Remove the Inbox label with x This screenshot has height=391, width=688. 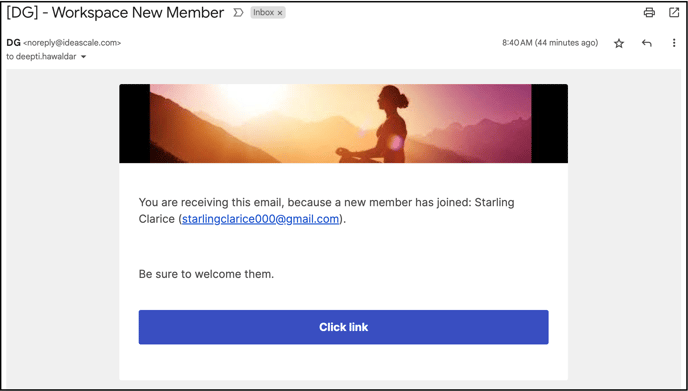point(280,13)
